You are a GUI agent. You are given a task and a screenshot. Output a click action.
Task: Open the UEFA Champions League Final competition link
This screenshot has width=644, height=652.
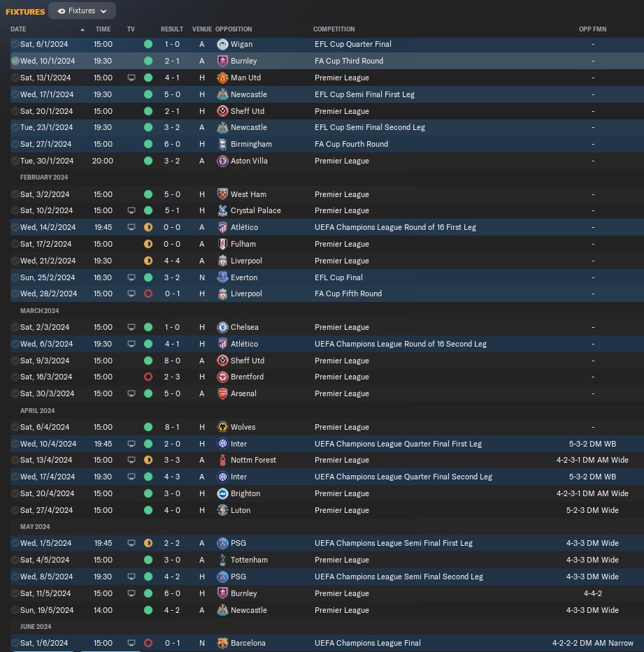click(x=368, y=643)
